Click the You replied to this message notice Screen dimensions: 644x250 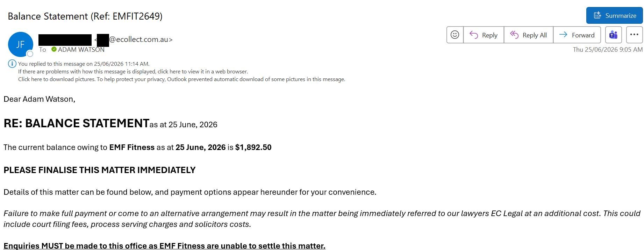coord(84,64)
